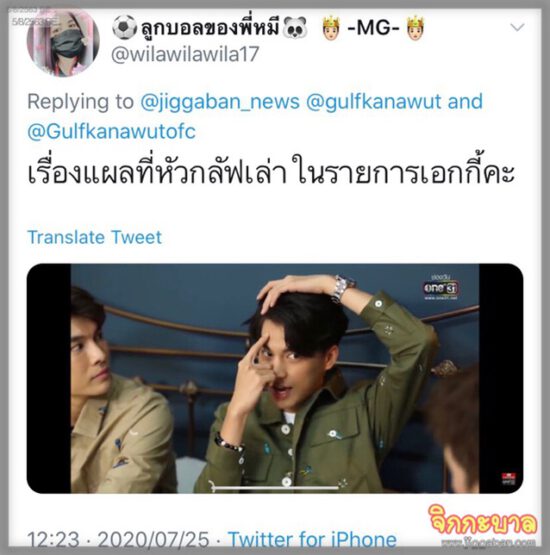Click the soccer ball emoji in display name
The width and height of the screenshot is (550, 555).
[124, 27]
